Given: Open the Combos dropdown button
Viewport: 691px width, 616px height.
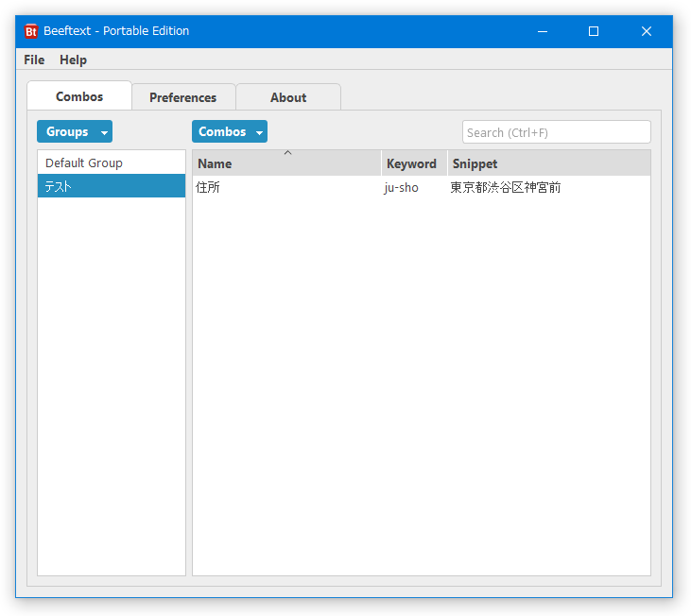Looking at the screenshot, I should point(230,131).
